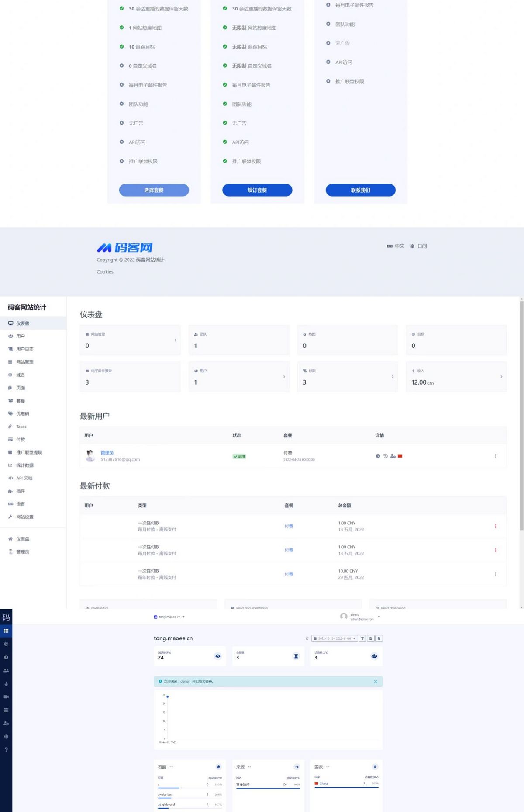524x812 pixels.
Task: Click the copy icon in the 页面 card
Action: [x=218, y=767]
